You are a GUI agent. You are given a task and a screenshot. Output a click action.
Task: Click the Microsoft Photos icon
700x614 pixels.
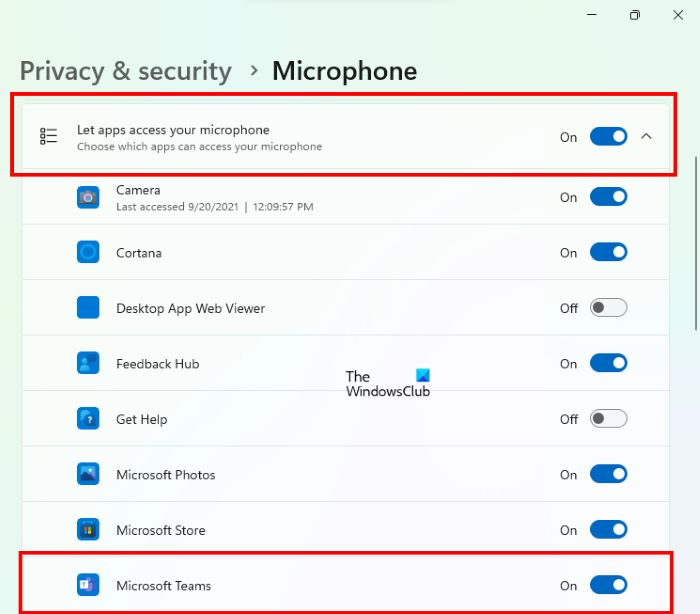pos(88,475)
